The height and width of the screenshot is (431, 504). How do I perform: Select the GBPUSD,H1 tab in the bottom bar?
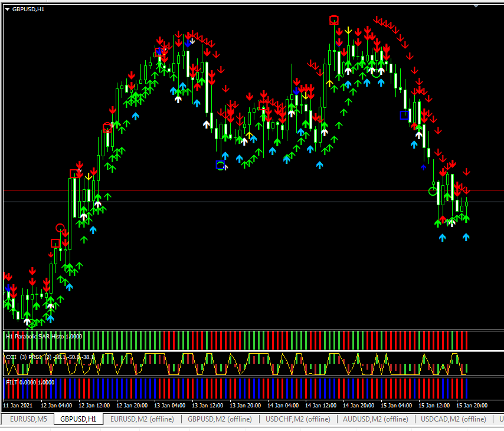[78, 419]
